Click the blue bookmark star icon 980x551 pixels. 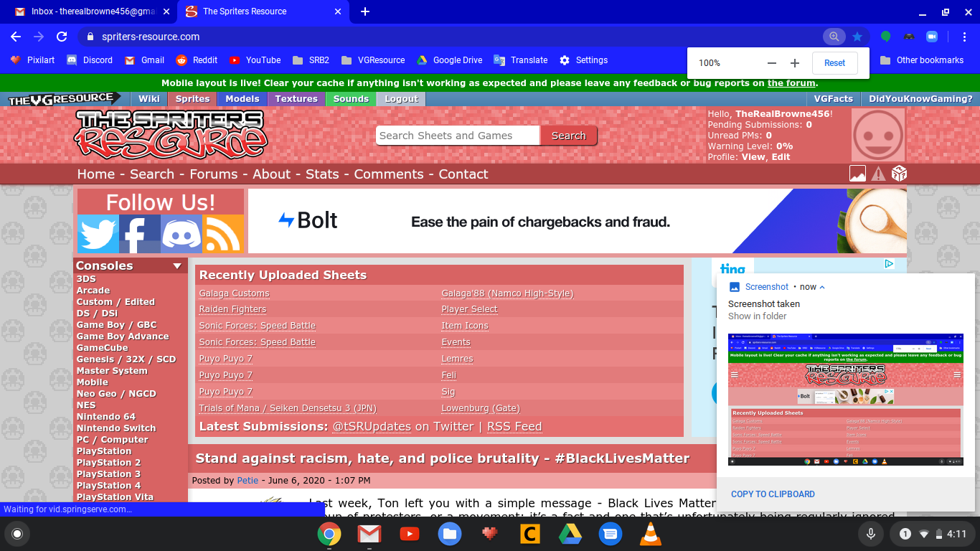coord(857,37)
